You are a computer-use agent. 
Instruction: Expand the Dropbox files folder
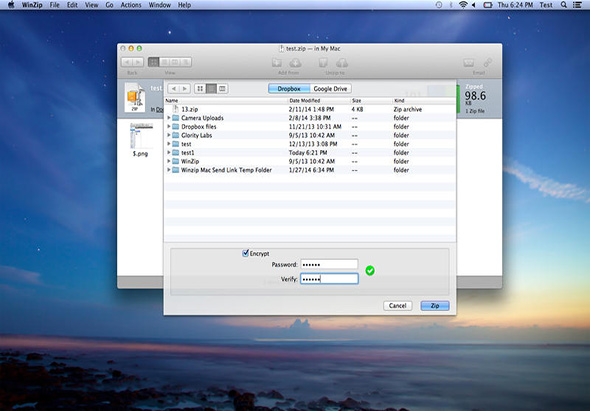169,126
